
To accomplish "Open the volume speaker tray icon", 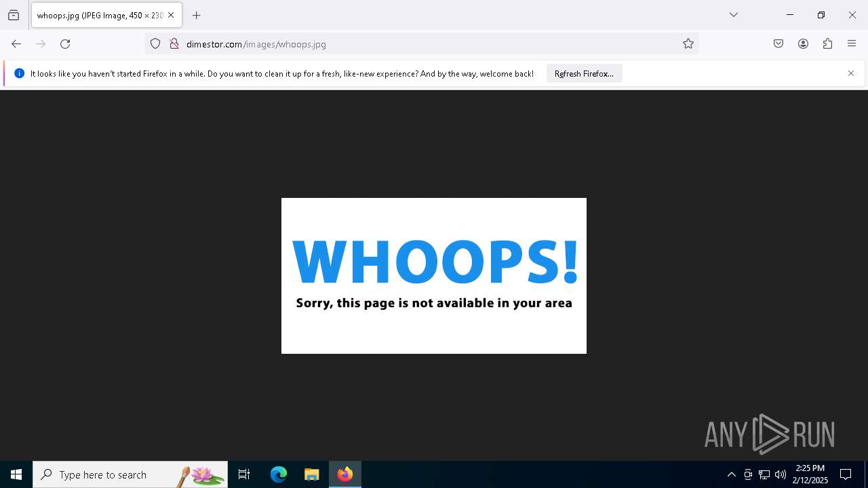I will pyautogui.click(x=781, y=474).
